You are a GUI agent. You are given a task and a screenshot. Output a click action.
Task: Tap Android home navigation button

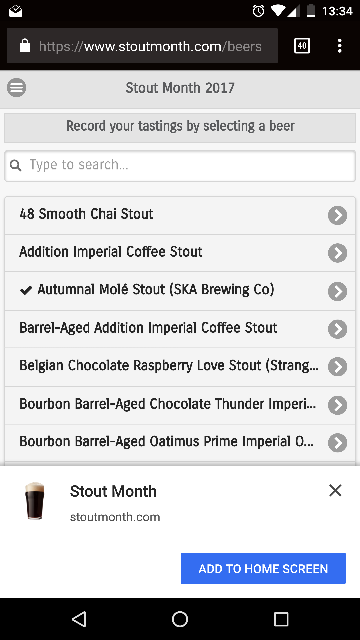click(x=180, y=619)
